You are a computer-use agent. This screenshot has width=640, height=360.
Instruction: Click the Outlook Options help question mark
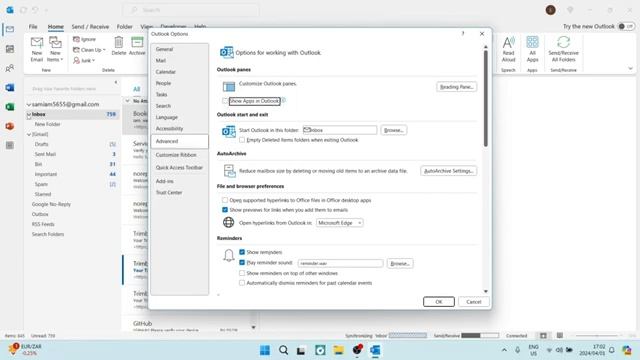click(463, 33)
